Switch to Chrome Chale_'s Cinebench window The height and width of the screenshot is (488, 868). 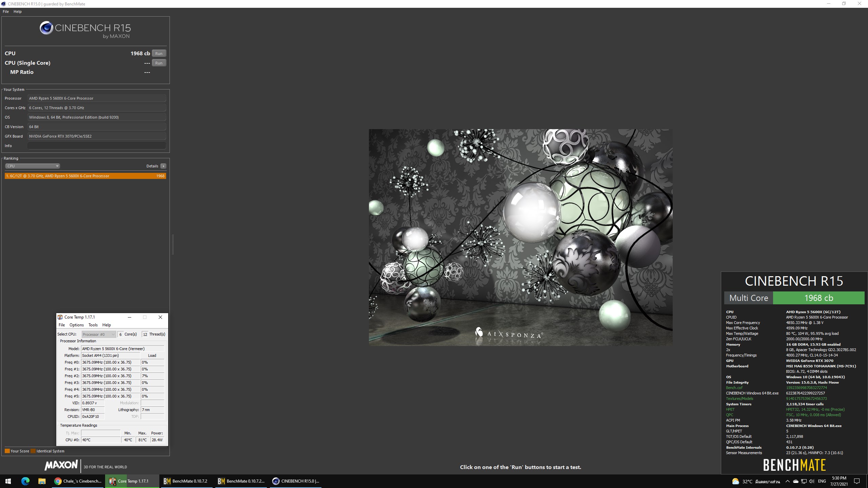(x=78, y=481)
